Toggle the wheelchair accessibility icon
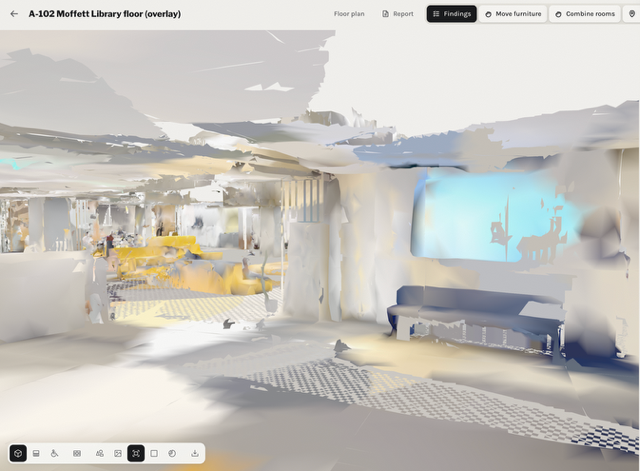Viewport: 640px width, 471px height. click(54, 453)
